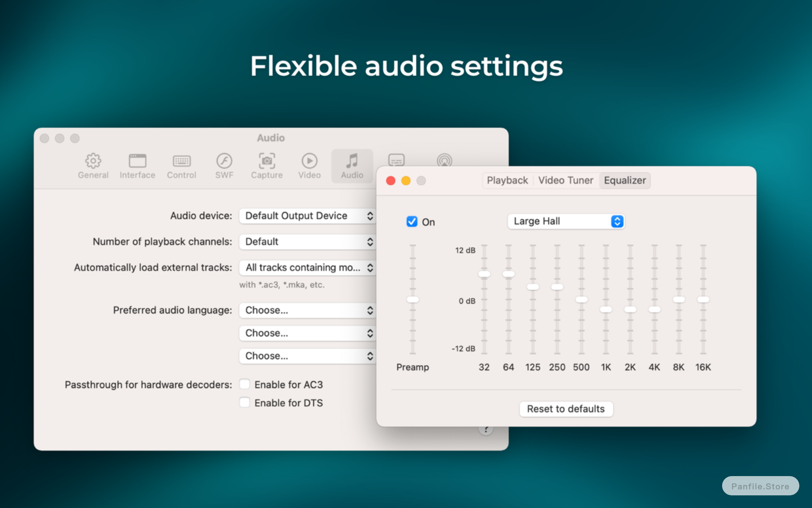Click the 4K band slider knob
The image size is (812, 508).
pyautogui.click(x=654, y=309)
